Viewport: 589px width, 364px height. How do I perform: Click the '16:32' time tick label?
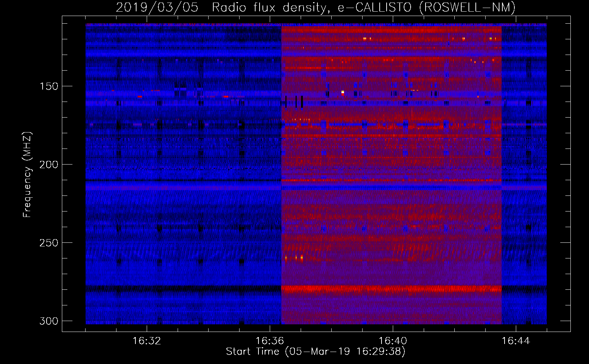pos(147,341)
